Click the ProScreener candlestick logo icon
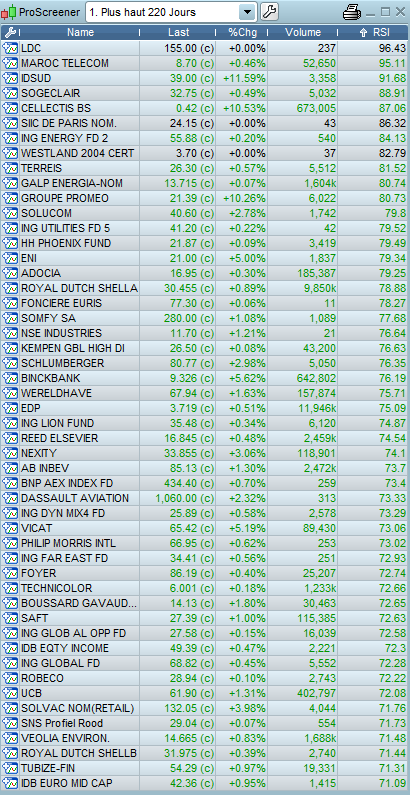The width and height of the screenshot is (410, 795). tap(8, 12)
